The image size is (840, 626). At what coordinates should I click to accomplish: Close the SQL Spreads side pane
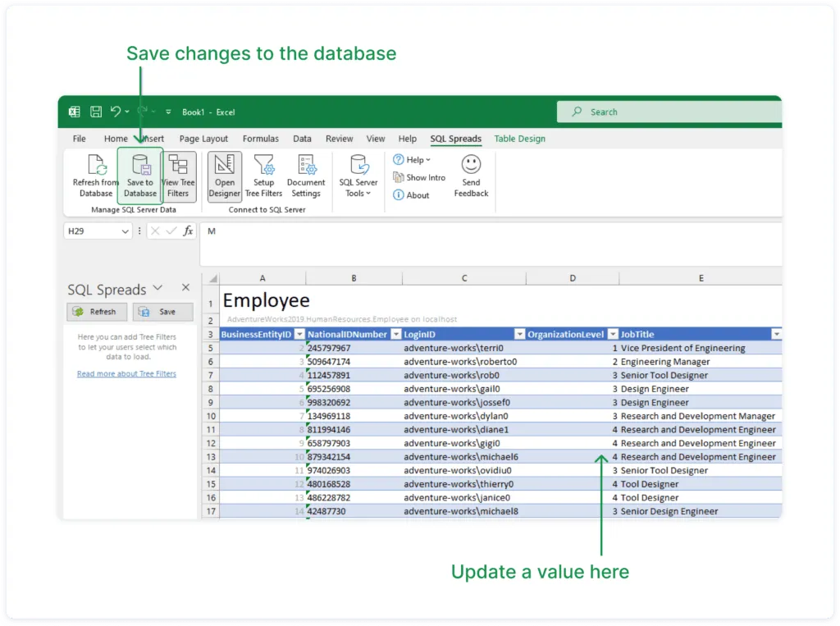pos(185,288)
